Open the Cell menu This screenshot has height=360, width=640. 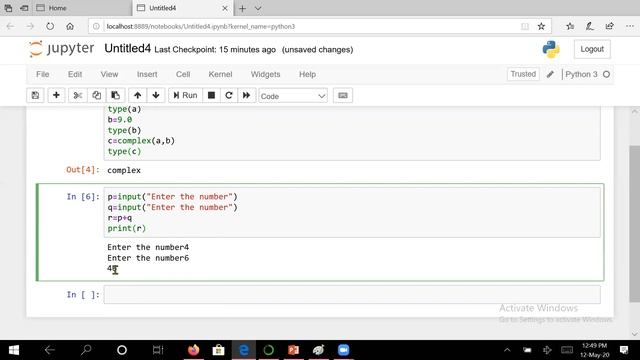[x=183, y=74]
